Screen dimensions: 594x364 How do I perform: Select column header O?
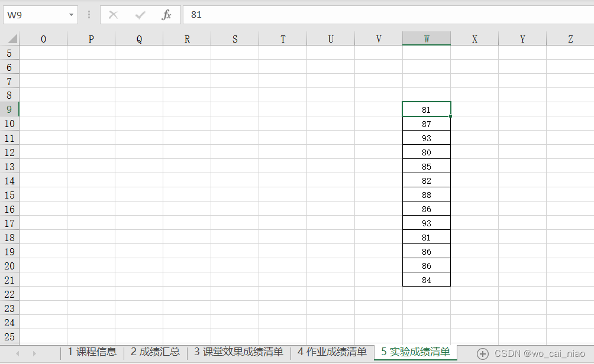coord(43,39)
